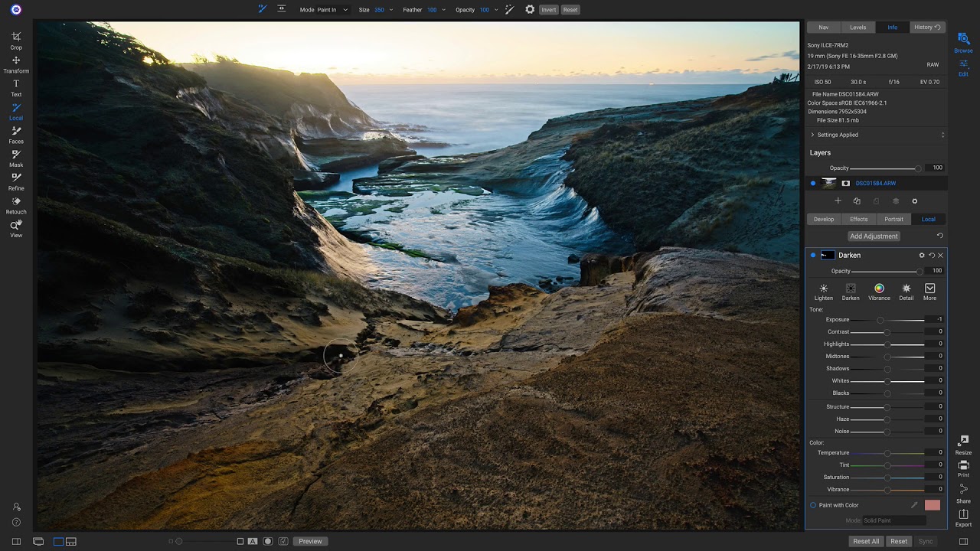Click the Invert mask toggle
The width and height of the screenshot is (980, 551).
tap(548, 9)
